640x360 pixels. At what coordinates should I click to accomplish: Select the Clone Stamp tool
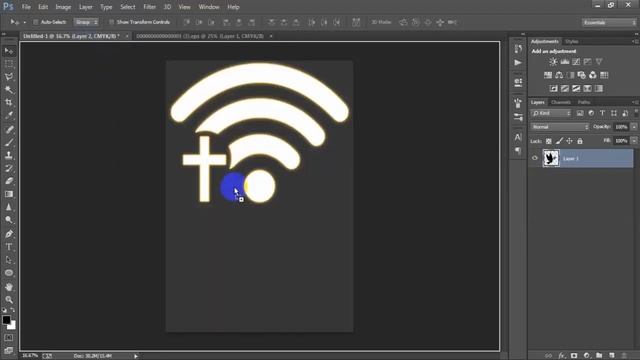tap(9, 155)
